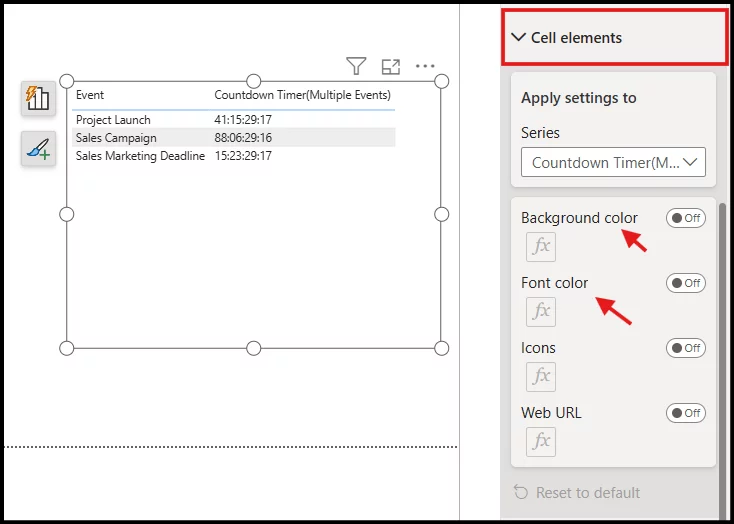The width and height of the screenshot is (734, 524).
Task: Open the Format visual paintbrush icon
Action: [x=38, y=148]
